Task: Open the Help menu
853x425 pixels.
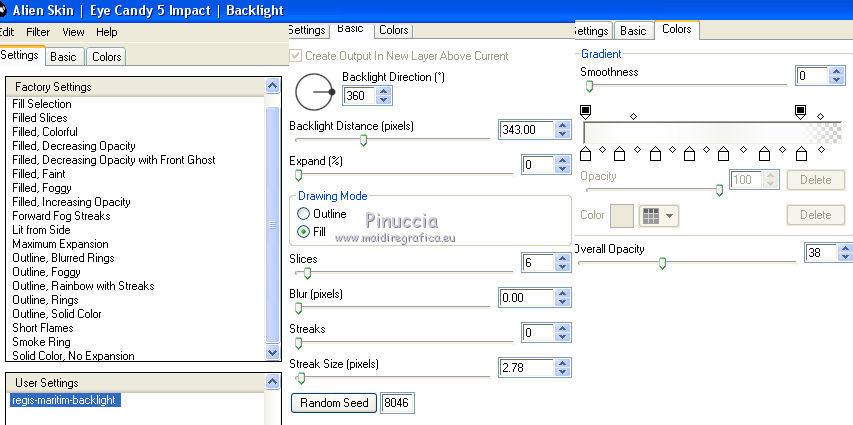Action: [x=107, y=32]
